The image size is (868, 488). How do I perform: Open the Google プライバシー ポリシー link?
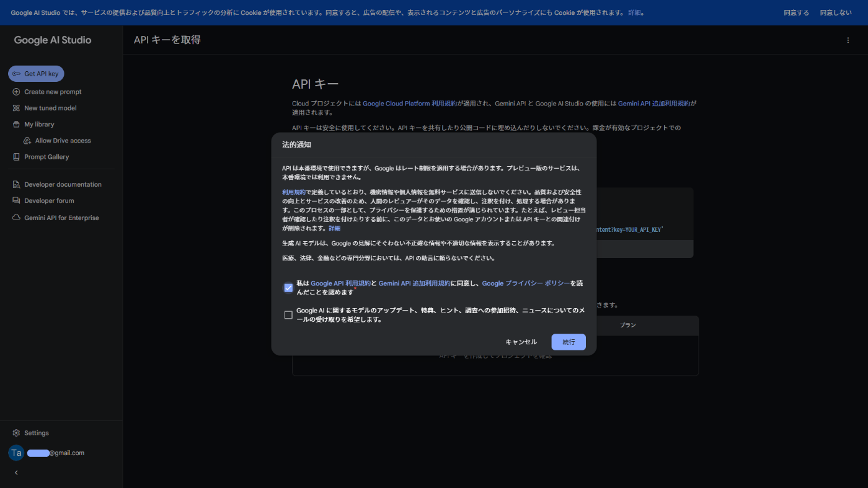[x=526, y=283]
